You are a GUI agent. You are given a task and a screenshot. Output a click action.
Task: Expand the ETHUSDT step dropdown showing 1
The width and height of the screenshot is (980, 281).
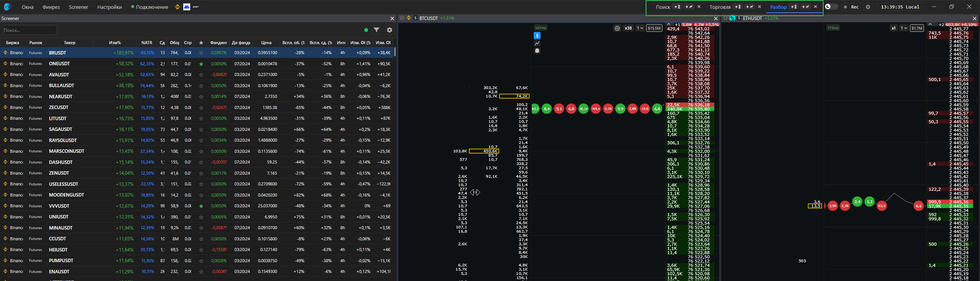pyautogui.click(x=904, y=28)
